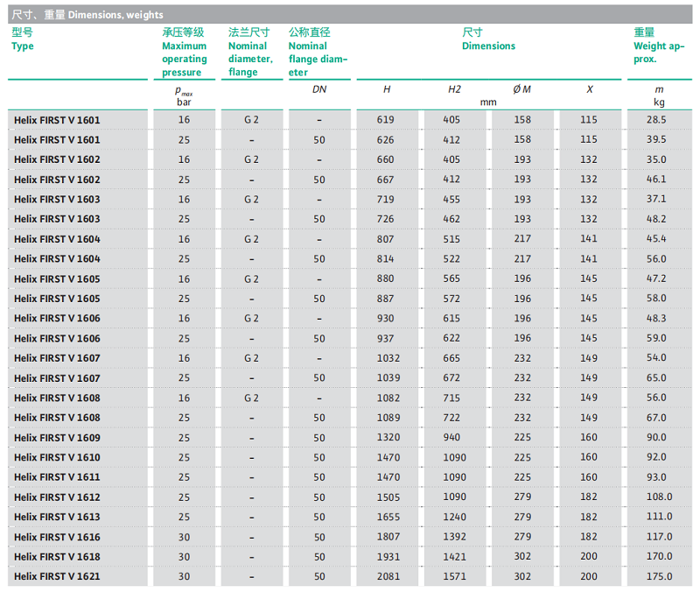Screen dimensions: 700x592
Task: Click H2 value '1571'
Action: pyautogui.click(x=454, y=576)
